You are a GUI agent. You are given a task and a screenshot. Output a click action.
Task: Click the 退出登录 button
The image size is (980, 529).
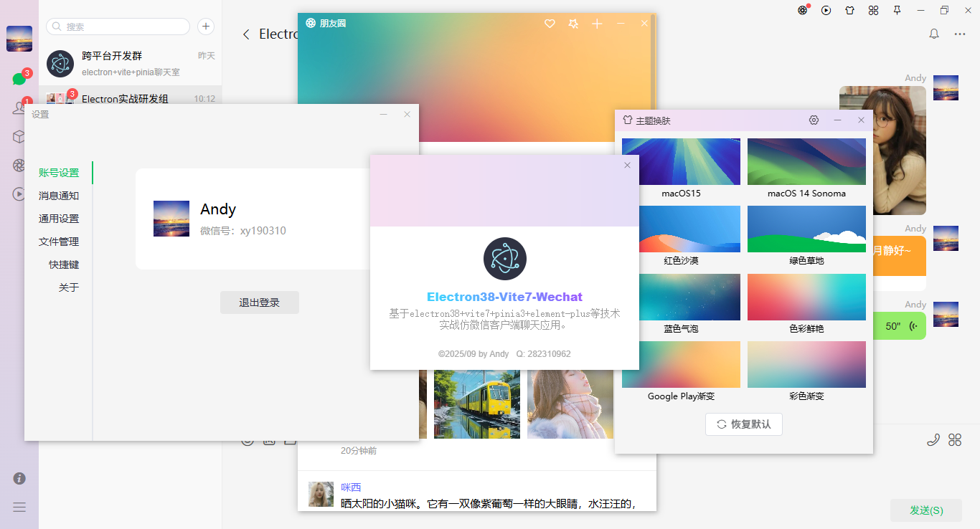(260, 302)
